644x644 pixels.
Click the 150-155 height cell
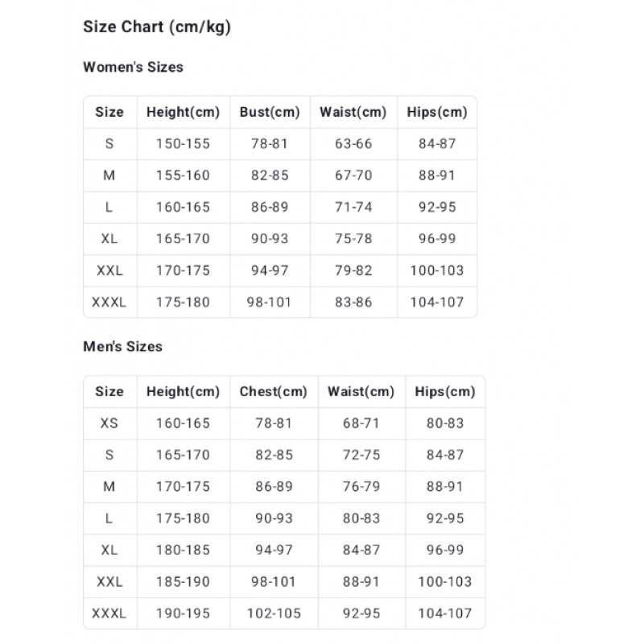click(183, 144)
